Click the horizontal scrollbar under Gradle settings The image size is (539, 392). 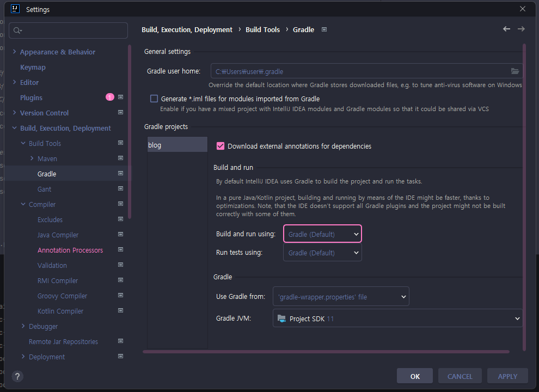(326, 351)
